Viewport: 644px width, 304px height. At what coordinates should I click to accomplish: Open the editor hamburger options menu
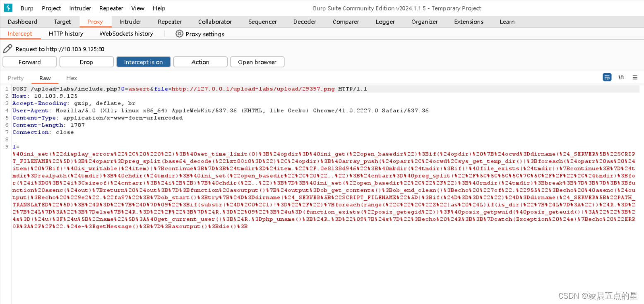[x=635, y=77]
